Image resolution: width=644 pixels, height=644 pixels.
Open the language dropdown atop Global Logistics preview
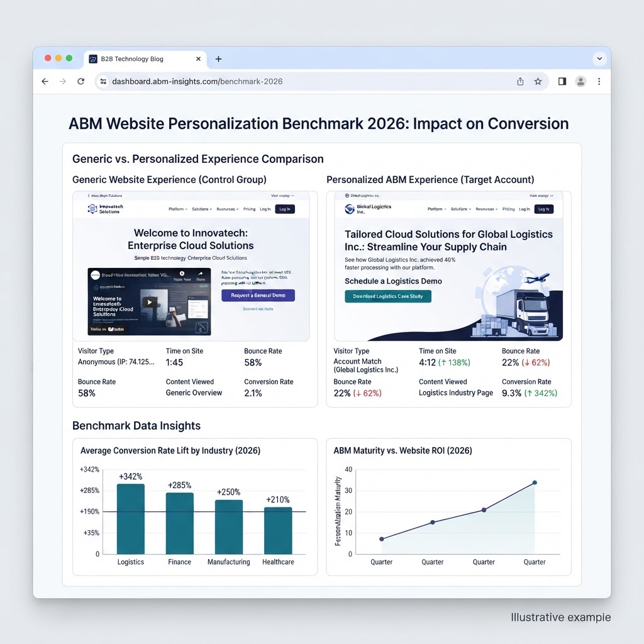coord(541,196)
